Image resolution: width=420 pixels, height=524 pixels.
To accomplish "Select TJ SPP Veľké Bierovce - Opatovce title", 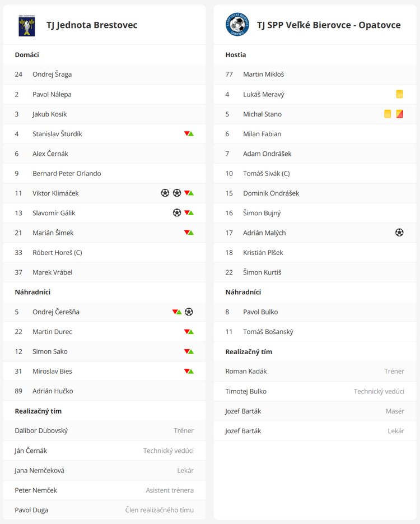I will [329, 25].
